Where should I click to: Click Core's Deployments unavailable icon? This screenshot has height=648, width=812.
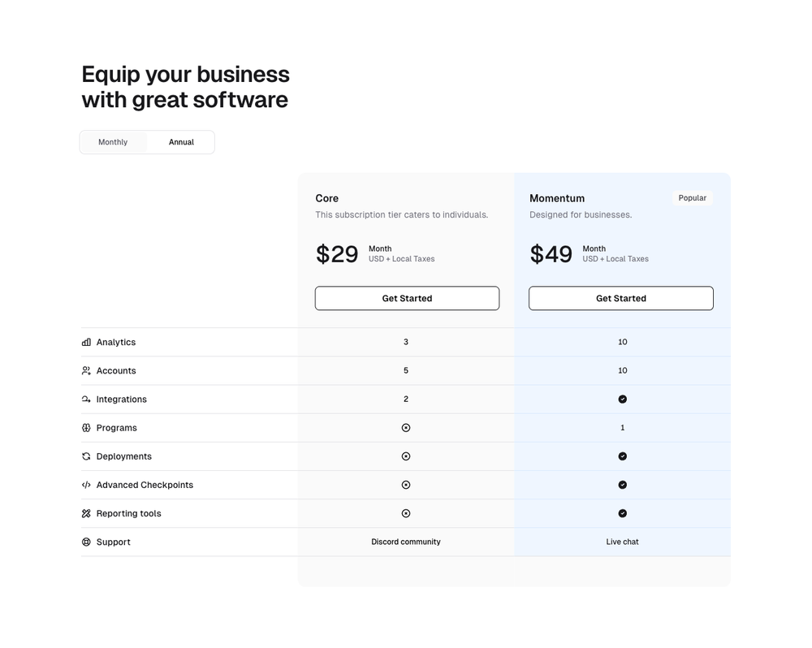406,456
